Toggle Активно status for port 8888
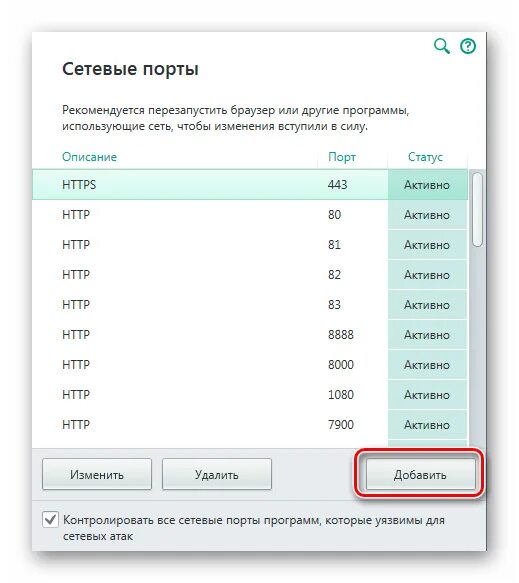Viewport: 519px width, 583px height. pyautogui.click(x=427, y=335)
